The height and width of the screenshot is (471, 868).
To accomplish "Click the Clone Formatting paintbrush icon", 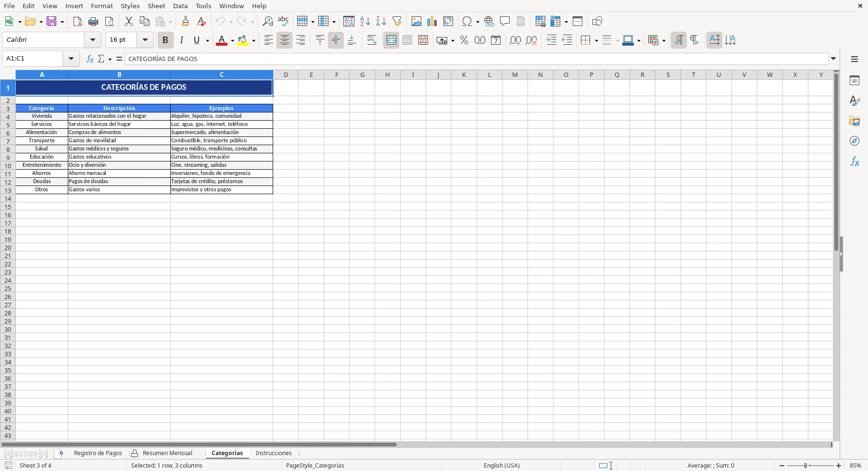I will click(185, 21).
